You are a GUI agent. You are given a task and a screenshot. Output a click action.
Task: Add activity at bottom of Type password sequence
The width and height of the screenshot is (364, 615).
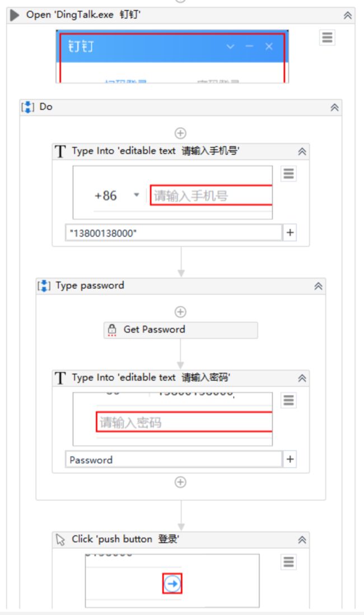click(x=180, y=482)
